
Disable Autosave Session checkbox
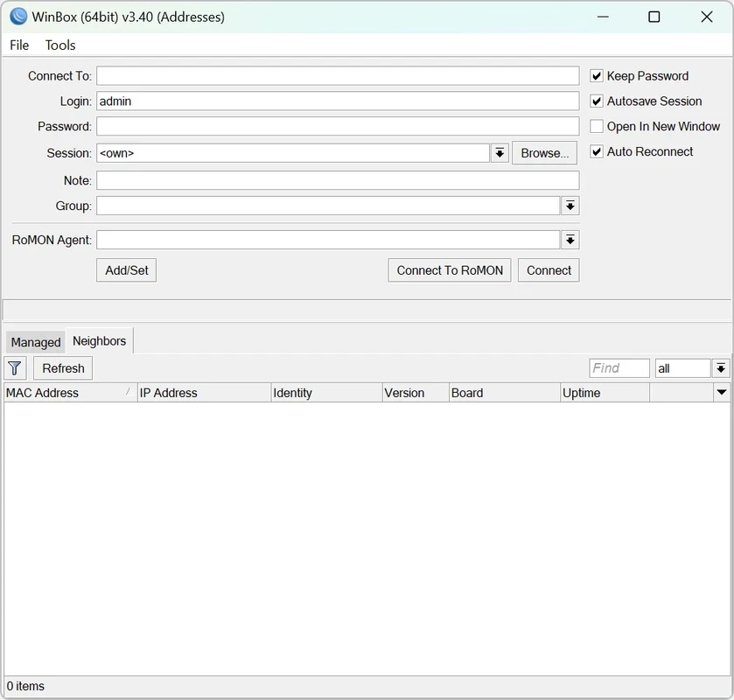(597, 101)
